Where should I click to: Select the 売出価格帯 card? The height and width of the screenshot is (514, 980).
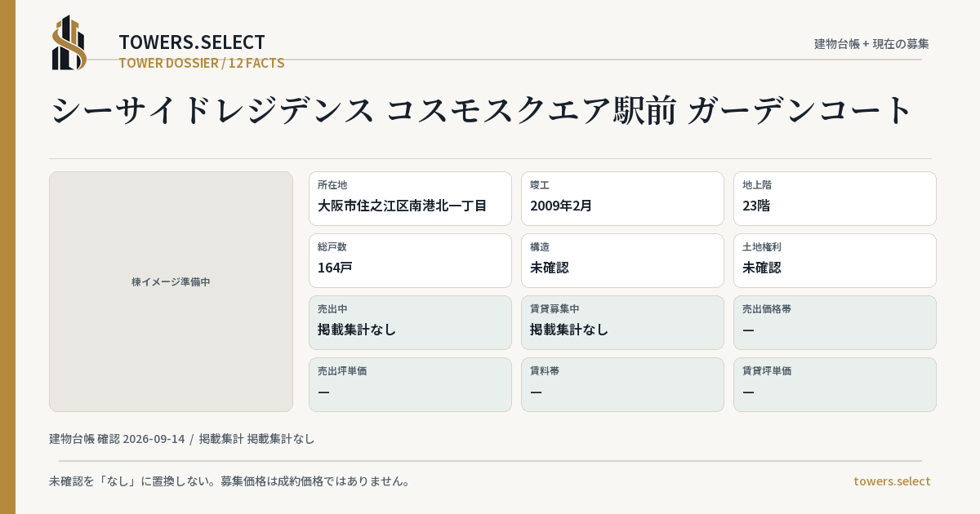[x=835, y=322]
